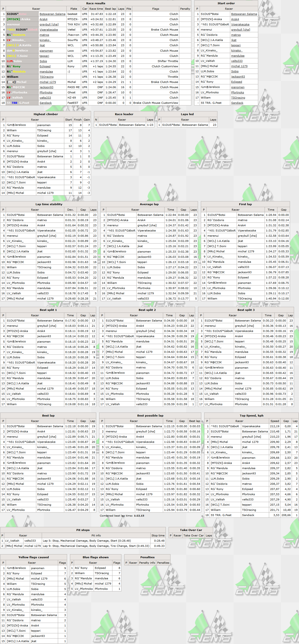Click Penalty column header in Race results
Screen dimensions: 299x644
(x=185, y=9)
